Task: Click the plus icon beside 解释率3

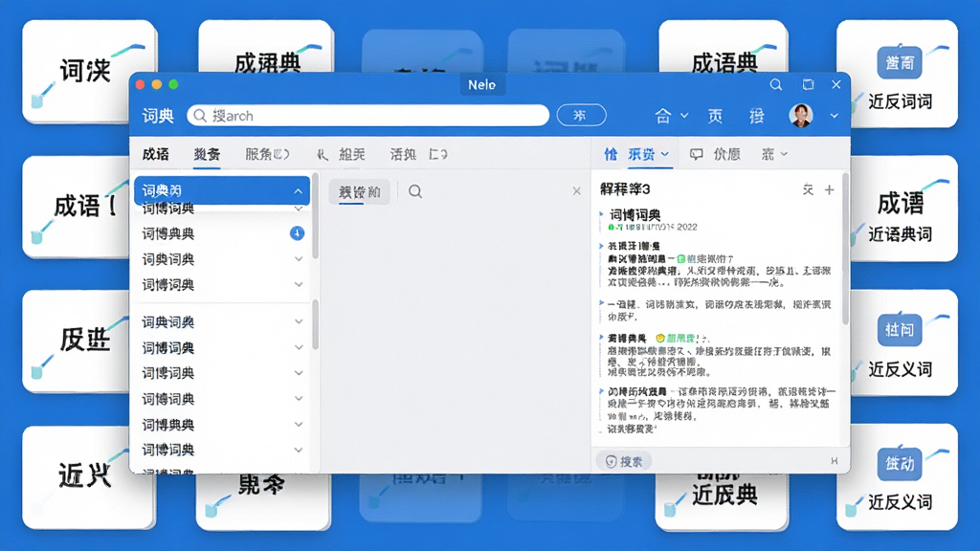Action: tap(830, 190)
